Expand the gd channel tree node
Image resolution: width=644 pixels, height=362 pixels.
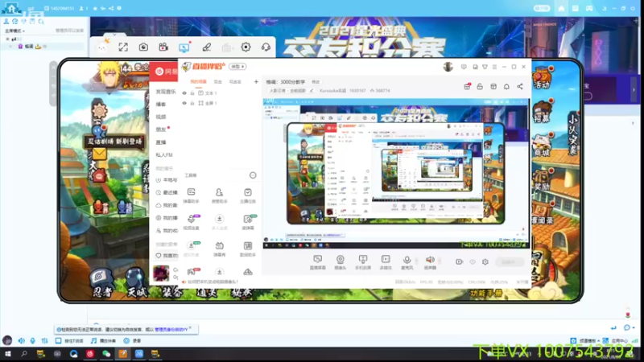pos(7,39)
